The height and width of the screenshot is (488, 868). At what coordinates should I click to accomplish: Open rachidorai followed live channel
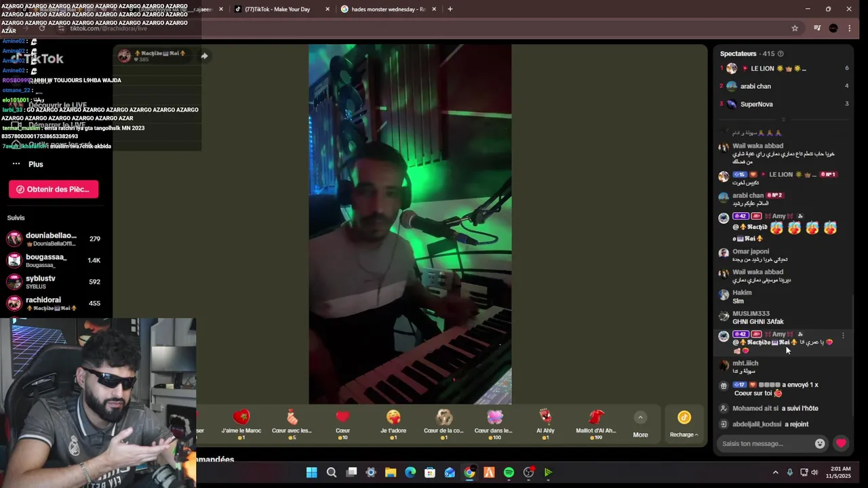(54, 304)
